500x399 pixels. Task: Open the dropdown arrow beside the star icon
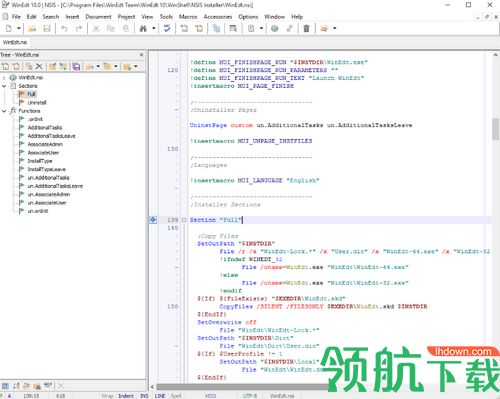click(x=335, y=29)
